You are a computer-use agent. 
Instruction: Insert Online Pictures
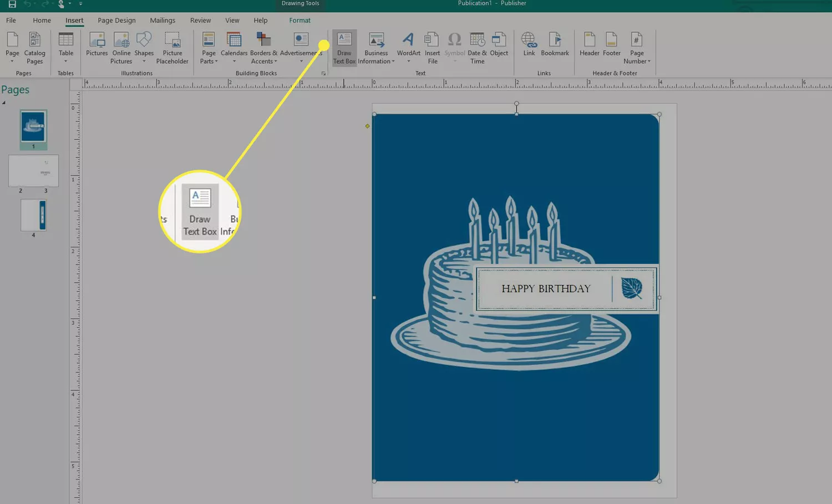[121, 48]
